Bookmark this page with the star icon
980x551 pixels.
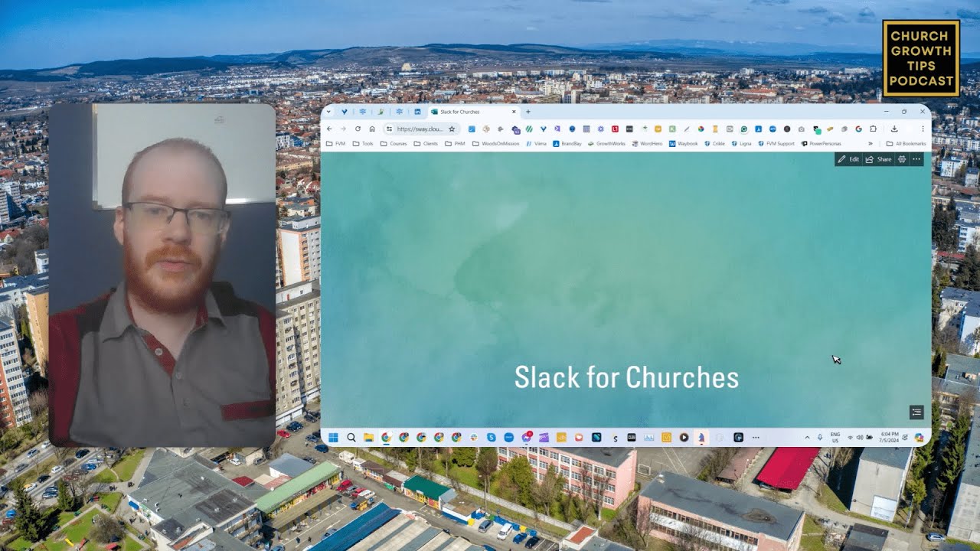[452, 129]
